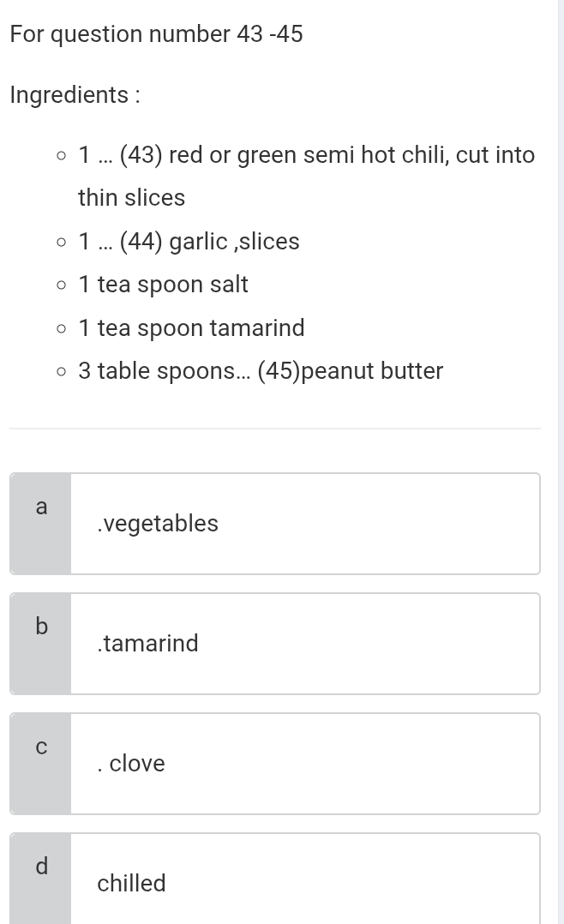Viewport: 564px width, 924px height.
Task: Click the bullet beside the chili item
Action: 62,156
